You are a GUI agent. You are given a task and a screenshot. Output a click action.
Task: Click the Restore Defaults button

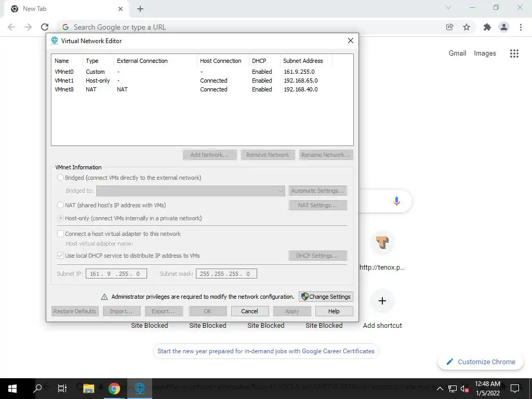click(x=75, y=311)
